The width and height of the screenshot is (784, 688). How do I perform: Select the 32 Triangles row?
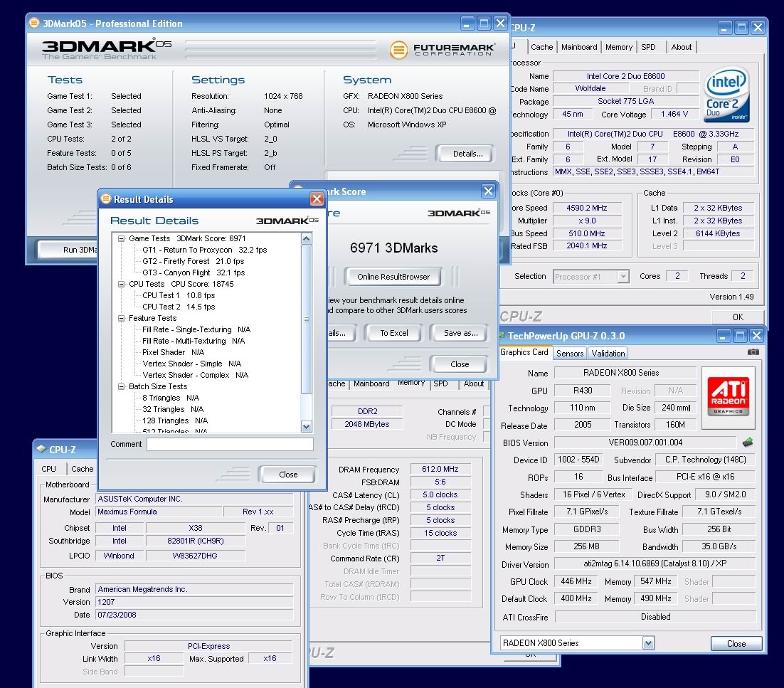(172, 410)
